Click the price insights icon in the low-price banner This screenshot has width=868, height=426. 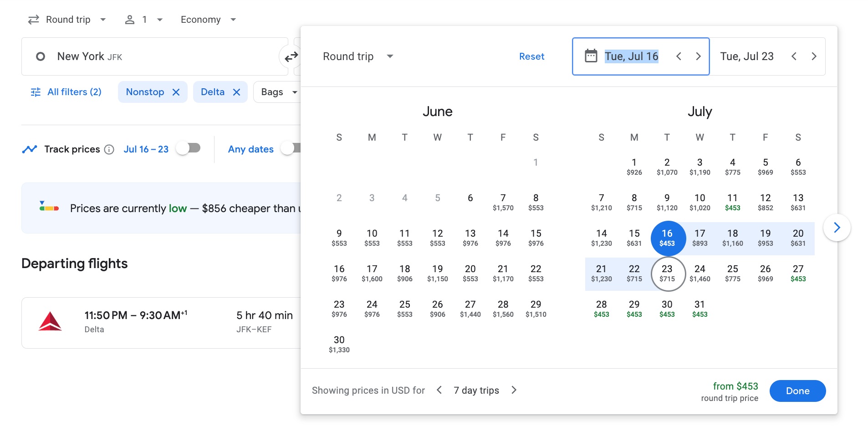(49, 208)
